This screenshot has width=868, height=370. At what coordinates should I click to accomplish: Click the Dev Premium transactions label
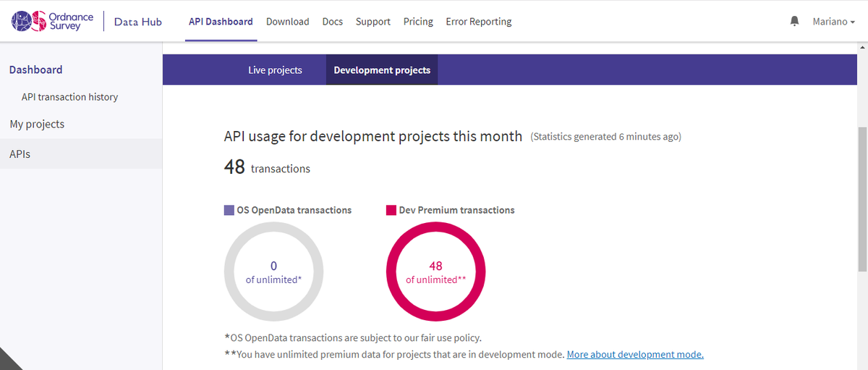click(x=457, y=210)
